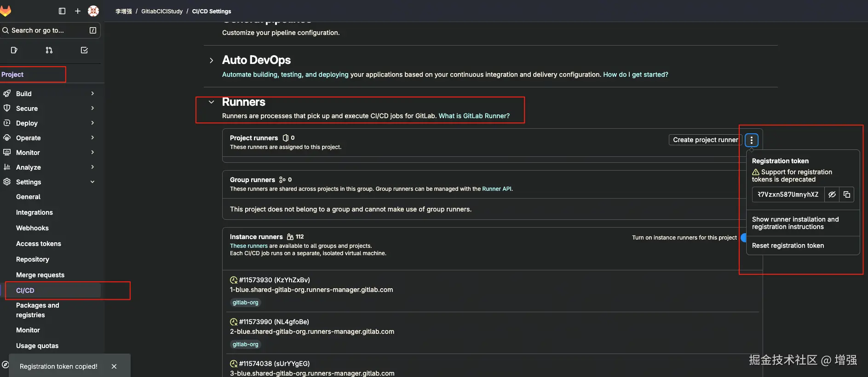Open the Issues shortcut icon

(x=14, y=50)
